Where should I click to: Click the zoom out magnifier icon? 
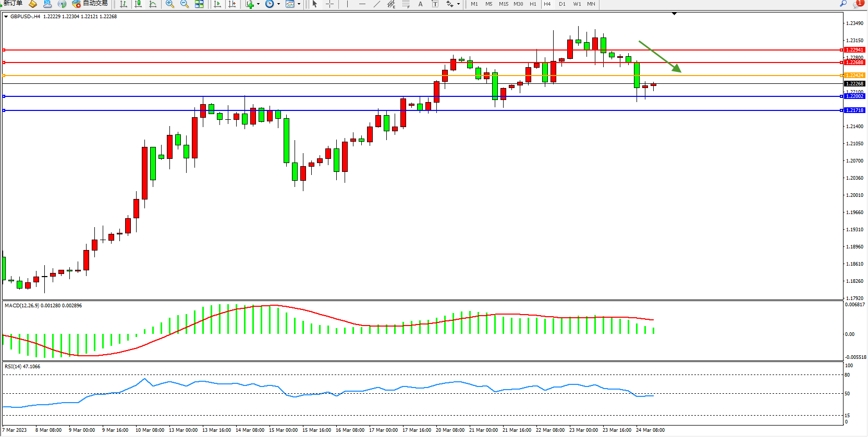point(185,4)
